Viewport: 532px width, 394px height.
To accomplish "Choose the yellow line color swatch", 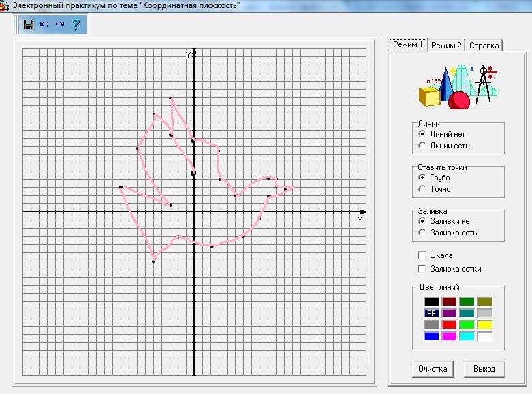I will [x=484, y=325].
